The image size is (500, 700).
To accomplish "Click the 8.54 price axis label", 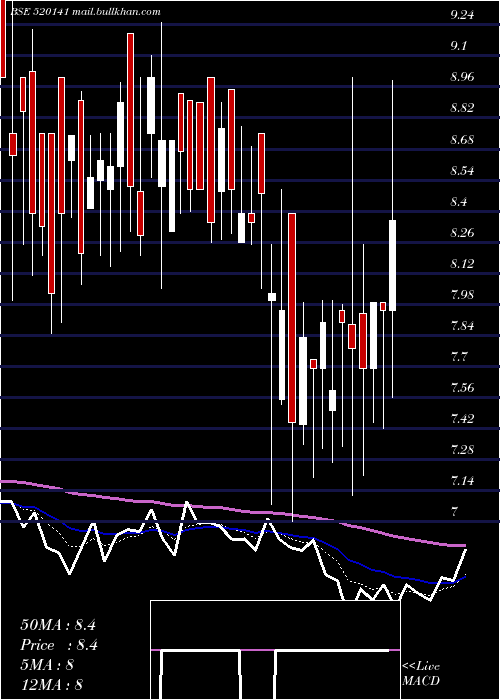I will (x=462, y=171).
